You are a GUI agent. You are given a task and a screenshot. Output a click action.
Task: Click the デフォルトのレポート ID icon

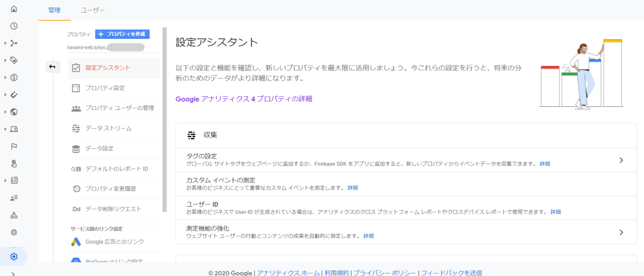[x=76, y=168]
